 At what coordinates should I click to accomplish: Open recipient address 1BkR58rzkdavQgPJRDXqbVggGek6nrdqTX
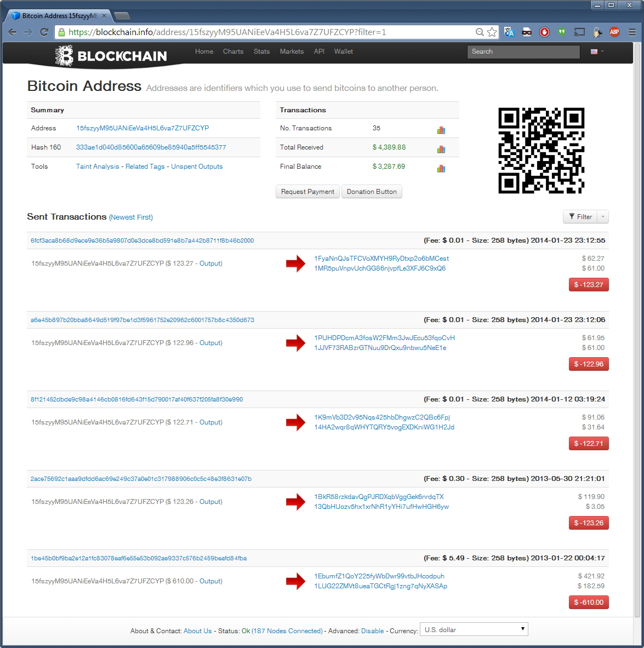(379, 496)
